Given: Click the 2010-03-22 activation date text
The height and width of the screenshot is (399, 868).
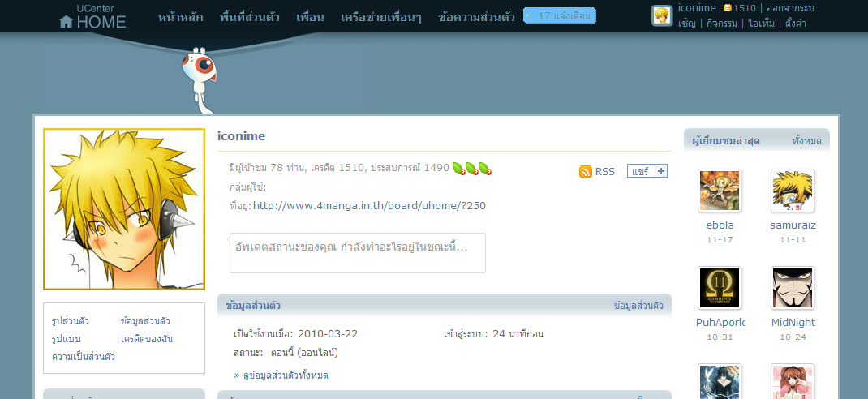Looking at the screenshot, I should pyautogui.click(x=328, y=334).
